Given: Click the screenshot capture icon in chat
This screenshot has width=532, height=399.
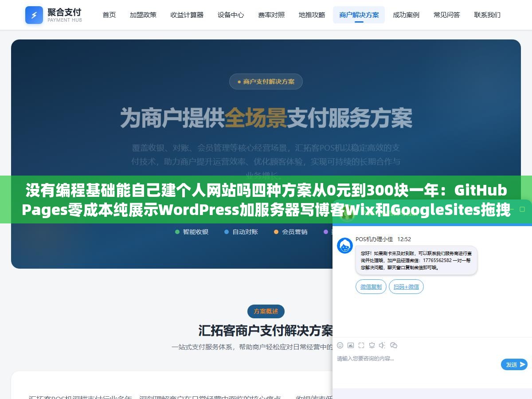Looking at the screenshot, I should pyautogui.click(x=361, y=345).
